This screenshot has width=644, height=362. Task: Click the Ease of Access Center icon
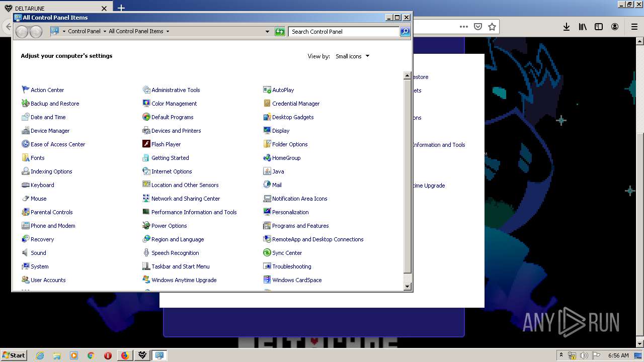point(26,144)
